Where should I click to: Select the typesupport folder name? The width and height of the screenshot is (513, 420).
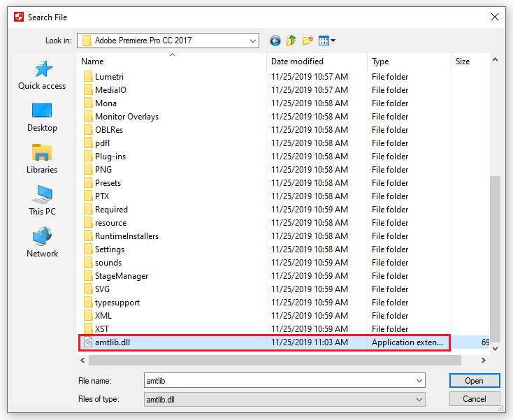(x=117, y=303)
